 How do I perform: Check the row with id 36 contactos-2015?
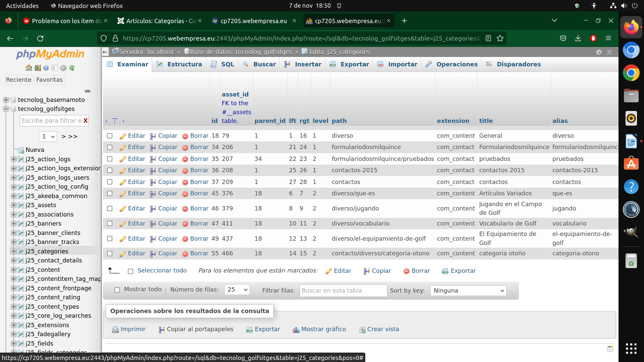tap(110, 170)
